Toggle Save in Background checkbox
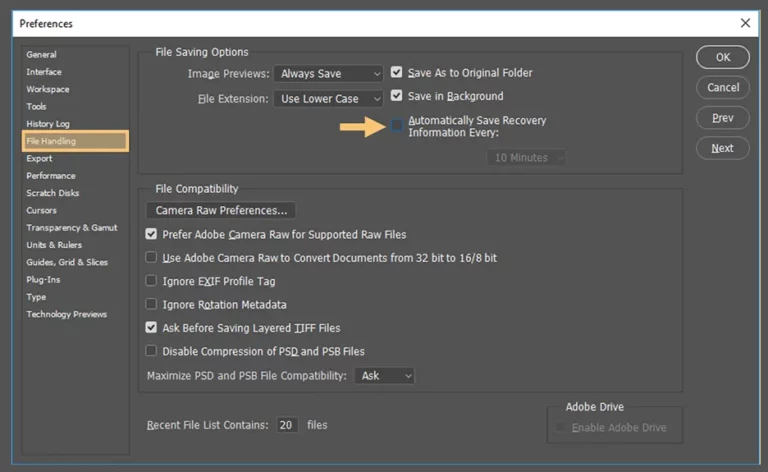The image size is (768, 472). tap(396, 95)
